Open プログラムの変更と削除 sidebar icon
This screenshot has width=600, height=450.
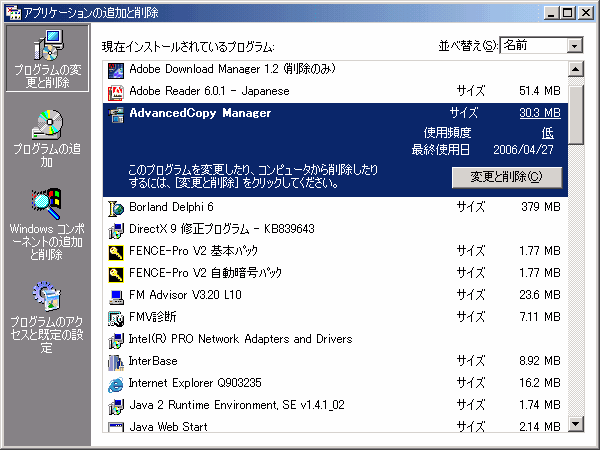(47, 45)
